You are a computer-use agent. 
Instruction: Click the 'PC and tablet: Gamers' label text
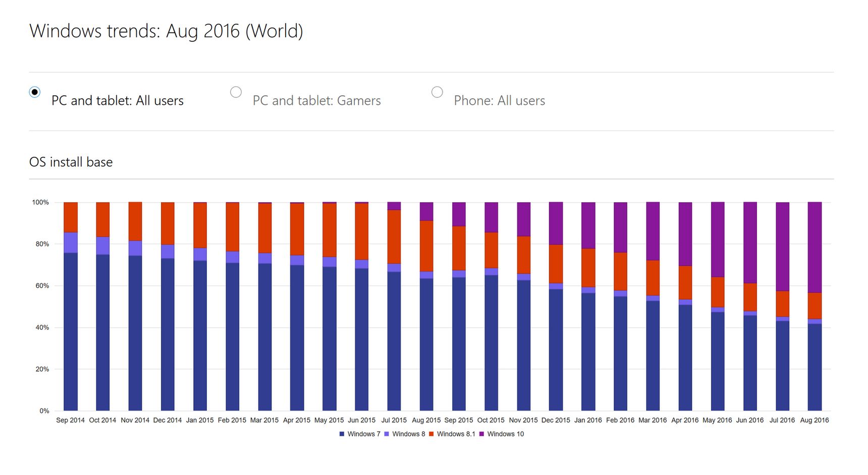pyautogui.click(x=316, y=101)
